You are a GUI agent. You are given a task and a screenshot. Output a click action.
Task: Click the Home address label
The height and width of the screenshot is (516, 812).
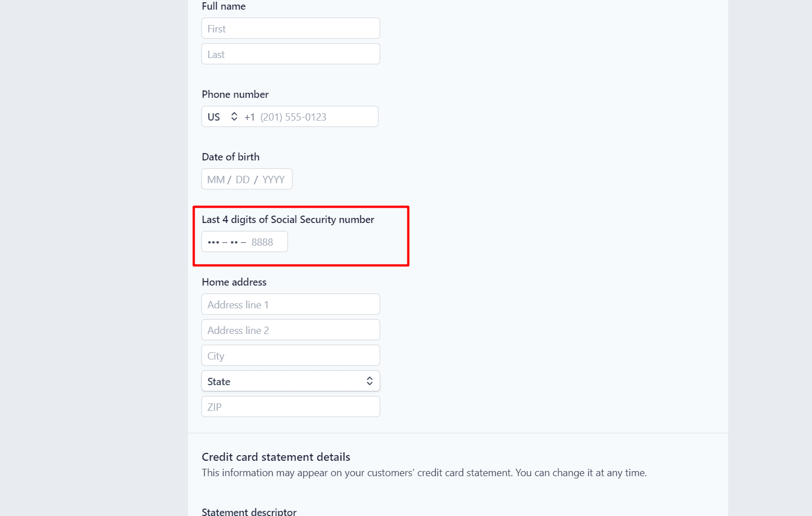click(234, 282)
